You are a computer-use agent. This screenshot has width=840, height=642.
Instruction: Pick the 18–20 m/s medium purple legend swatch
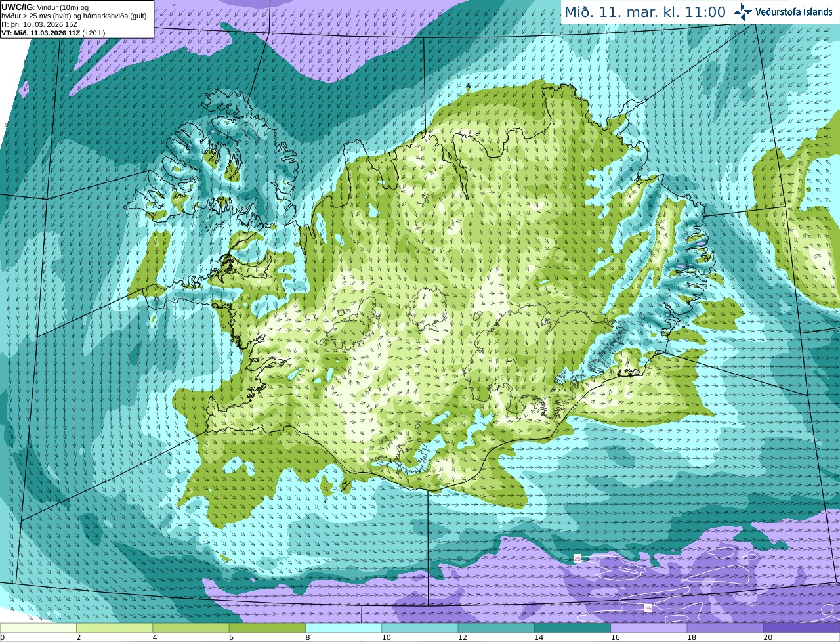tap(725, 628)
